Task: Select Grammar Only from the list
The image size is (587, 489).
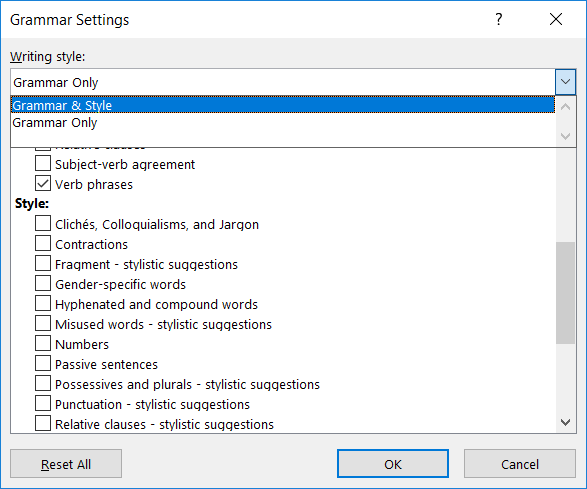Action: (x=283, y=122)
